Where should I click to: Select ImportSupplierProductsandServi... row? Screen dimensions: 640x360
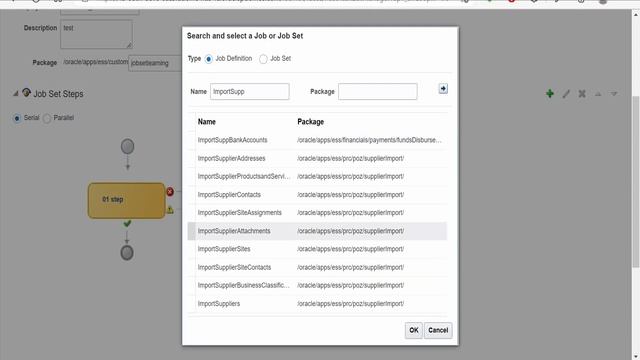(317, 176)
